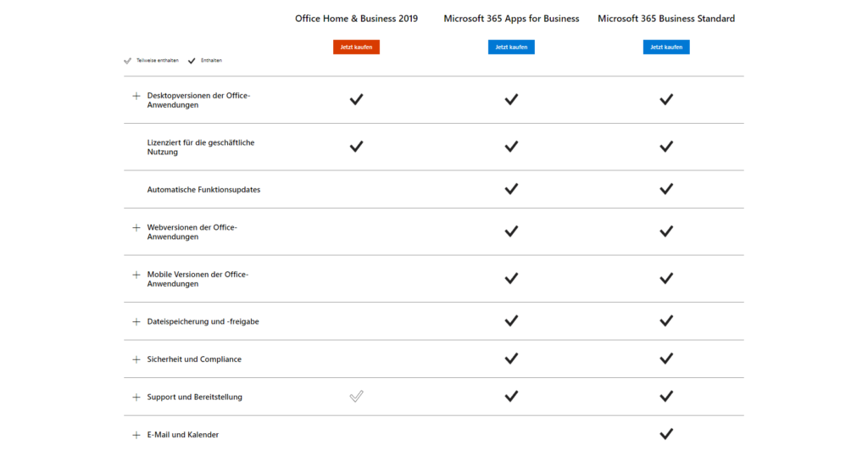Expand Desktopversionen der Office-Anwendungen row

click(136, 96)
